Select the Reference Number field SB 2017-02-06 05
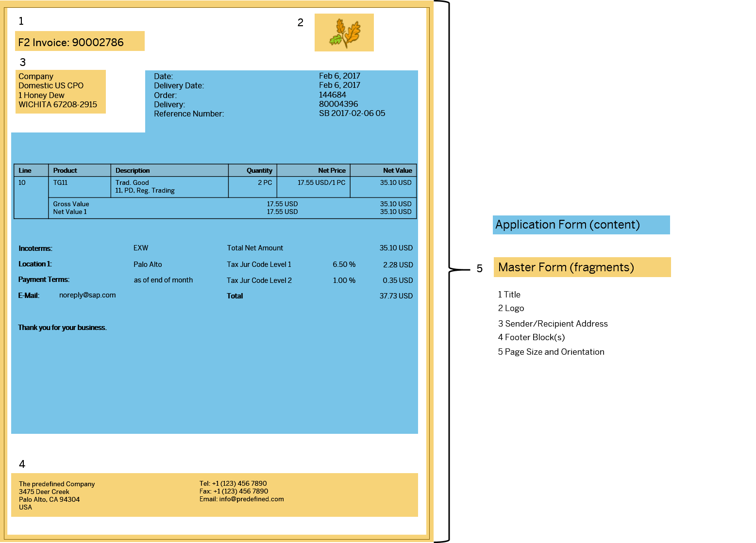756x543 pixels. point(352,113)
